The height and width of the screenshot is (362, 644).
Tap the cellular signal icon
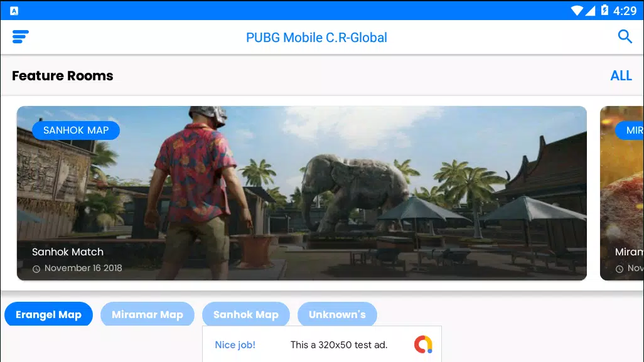pos(590,10)
